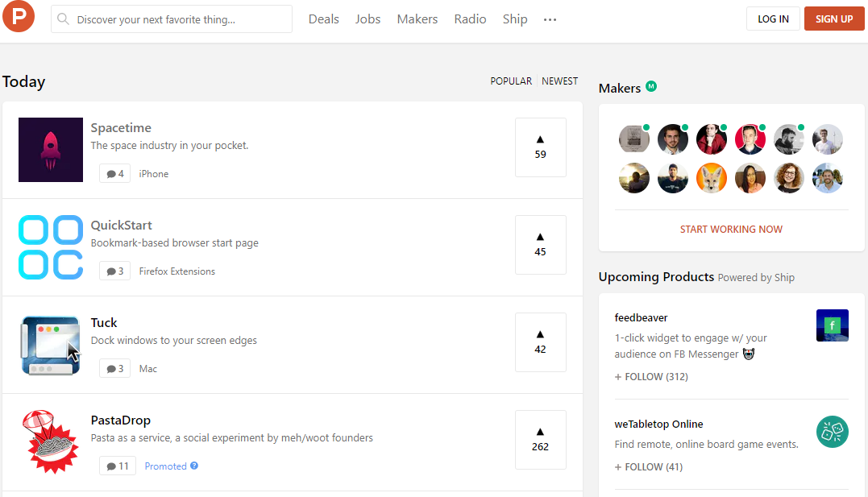Image resolution: width=868 pixels, height=497 pixels.
Task: Click 'Find remote, online board game events.' text
Action: pyautogui.click(x=706, y=445)
